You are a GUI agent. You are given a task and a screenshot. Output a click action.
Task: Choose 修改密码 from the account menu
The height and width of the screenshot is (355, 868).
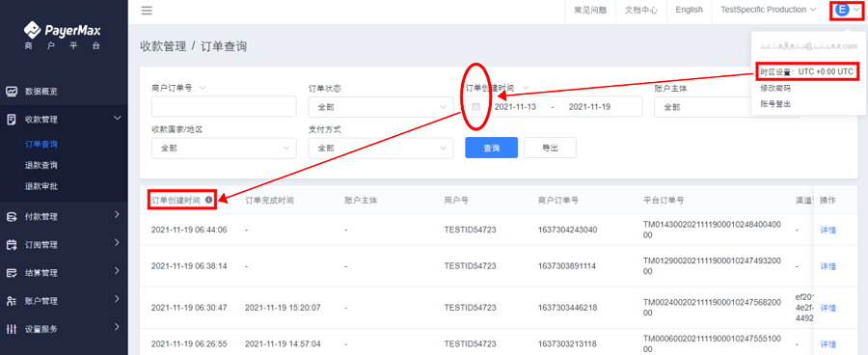coord(775,88)
